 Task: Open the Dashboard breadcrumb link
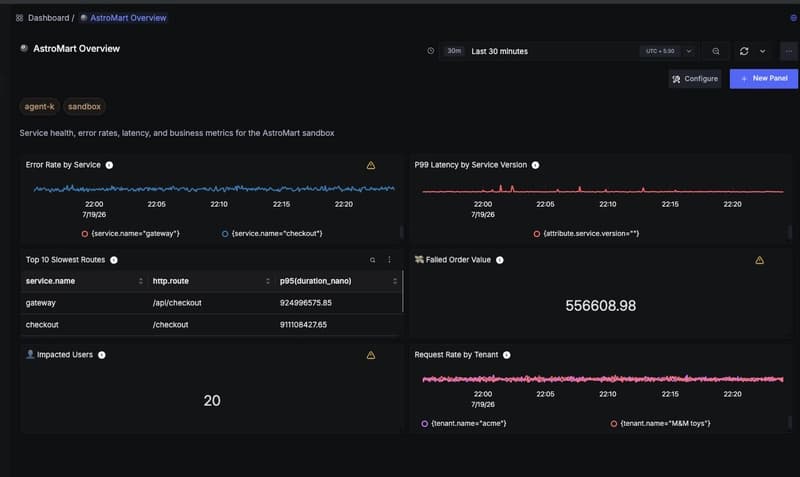tap(48, 18)
